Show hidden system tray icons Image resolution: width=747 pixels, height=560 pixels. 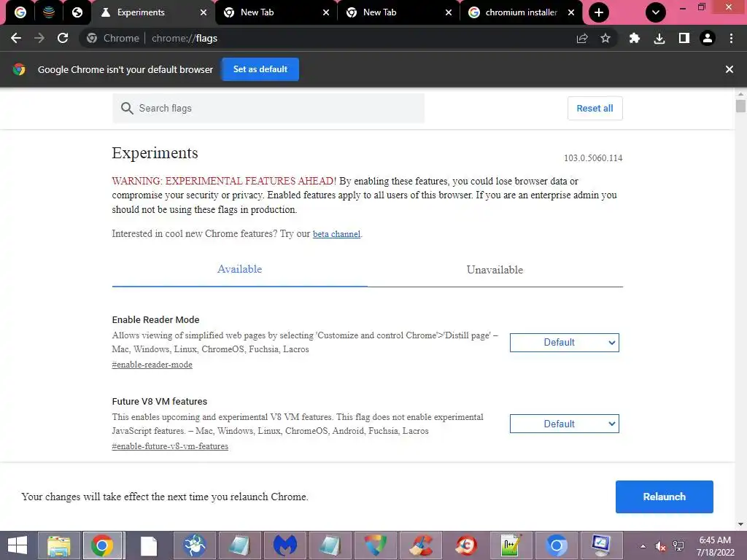pos(643,546)
